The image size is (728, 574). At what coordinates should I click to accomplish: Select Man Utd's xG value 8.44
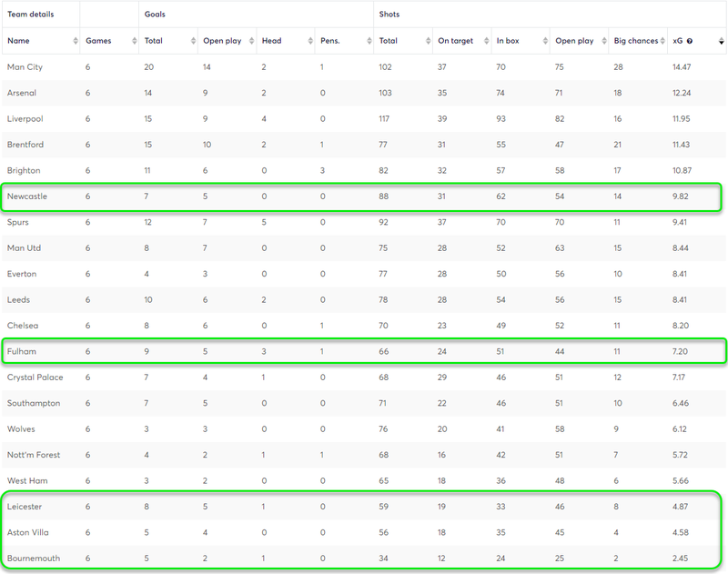(x=681, y=247)
